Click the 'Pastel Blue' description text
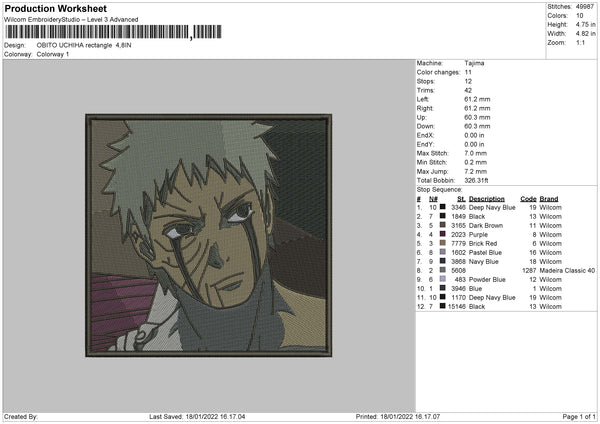Image resolution: width=600 pixels, height=424 pixels. tap(485, 253)
